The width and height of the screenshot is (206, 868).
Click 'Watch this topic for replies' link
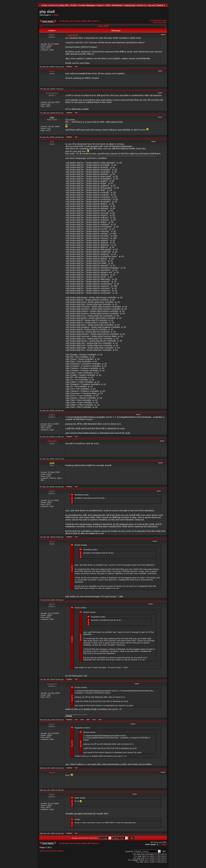[51, 851]
